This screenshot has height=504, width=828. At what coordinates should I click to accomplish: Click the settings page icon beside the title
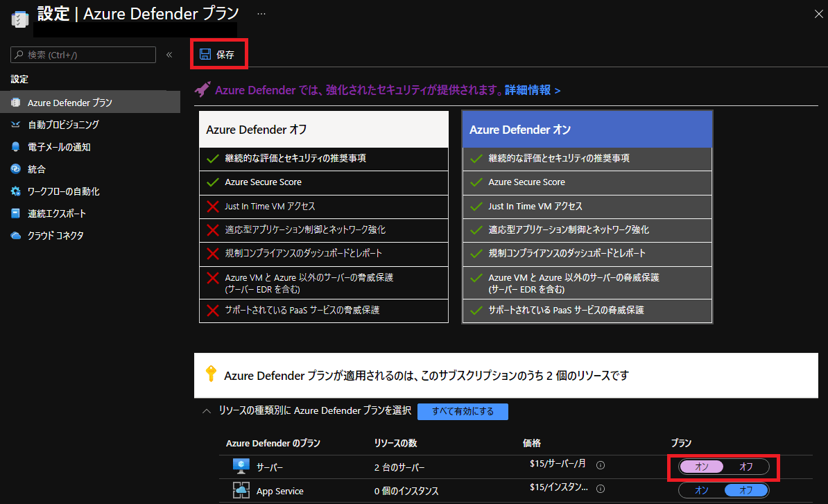[19, 19]
